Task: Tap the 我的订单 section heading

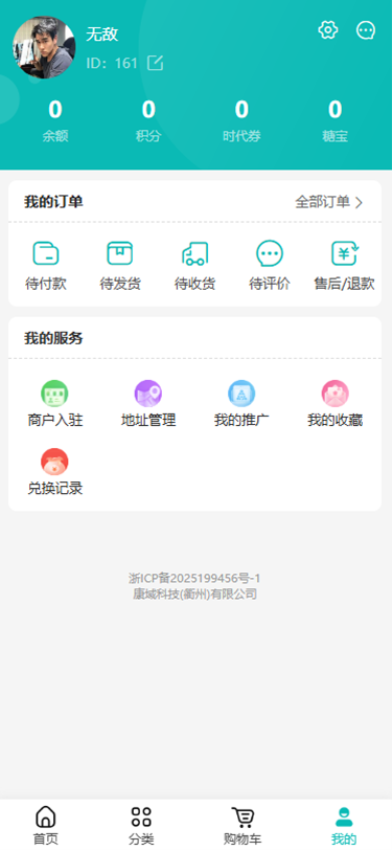Action: (54, 202)
